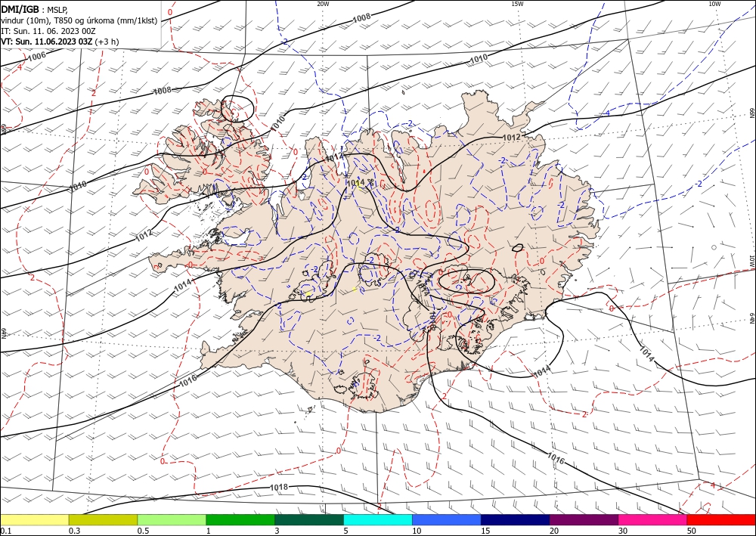756x536 pixels.
Task: Select the purple 20–30 mm legend swatch
Action: [x=584, y=519]
